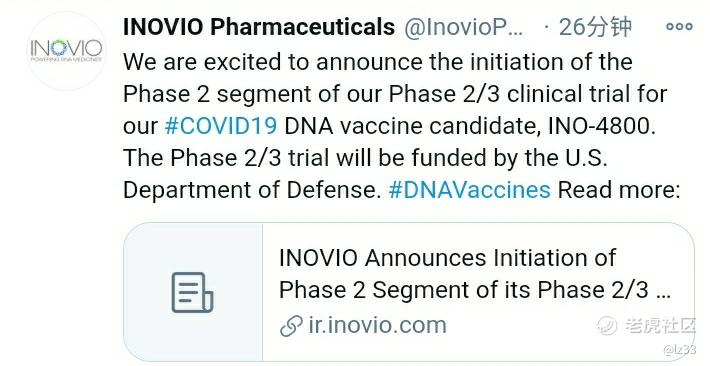Open the #COVID19 hashtag
This screenshot has height=366, width=710.
(x=221, y=126)
